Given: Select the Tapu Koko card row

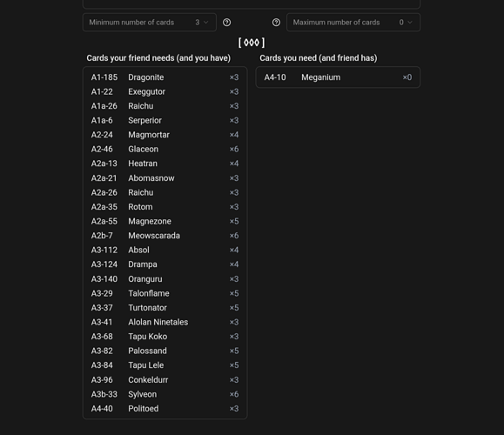Looking at the screenshot, I should click(165, 337).
